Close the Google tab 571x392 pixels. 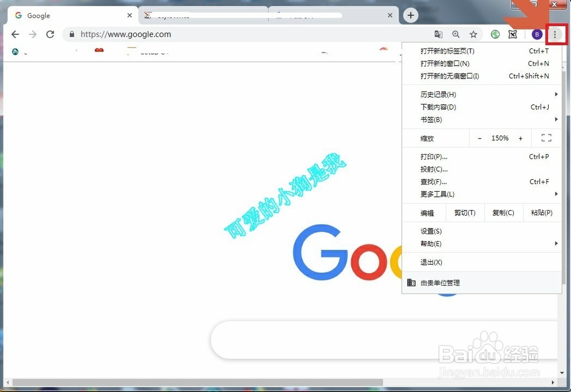tap(130, 15)
